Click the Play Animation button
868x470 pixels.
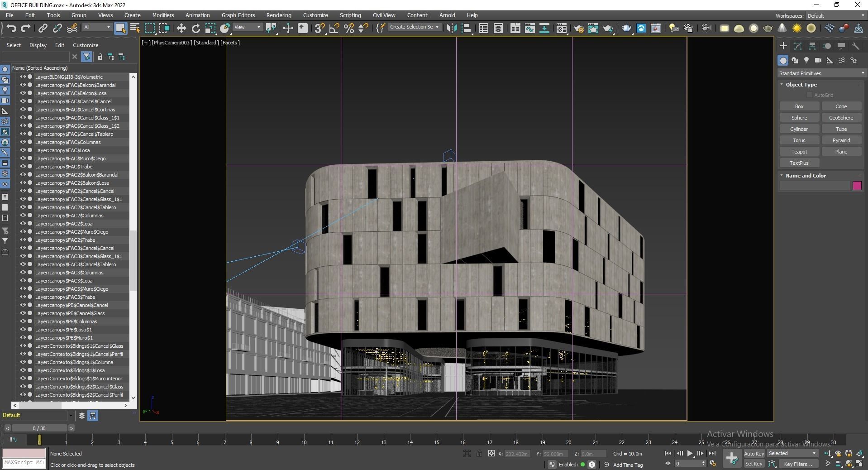[x=690, y=453]
